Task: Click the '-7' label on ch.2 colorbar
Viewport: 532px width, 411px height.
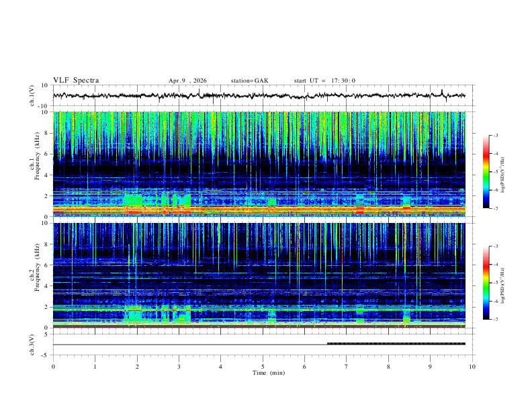Action: point(496,320)
